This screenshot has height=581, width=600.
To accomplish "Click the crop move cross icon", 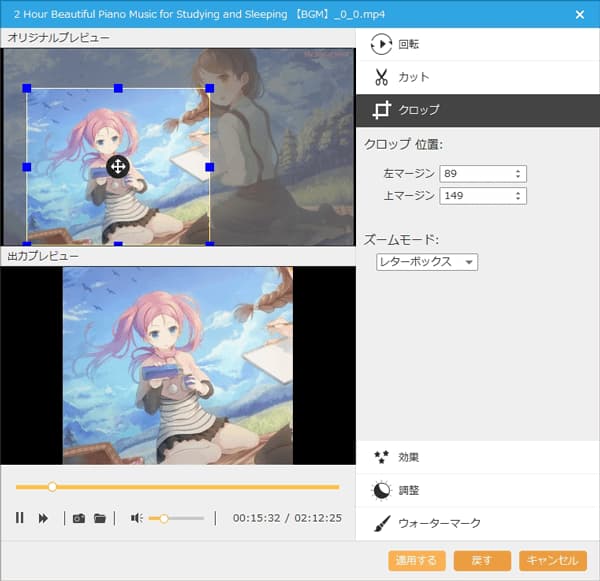I will (118, 167).
